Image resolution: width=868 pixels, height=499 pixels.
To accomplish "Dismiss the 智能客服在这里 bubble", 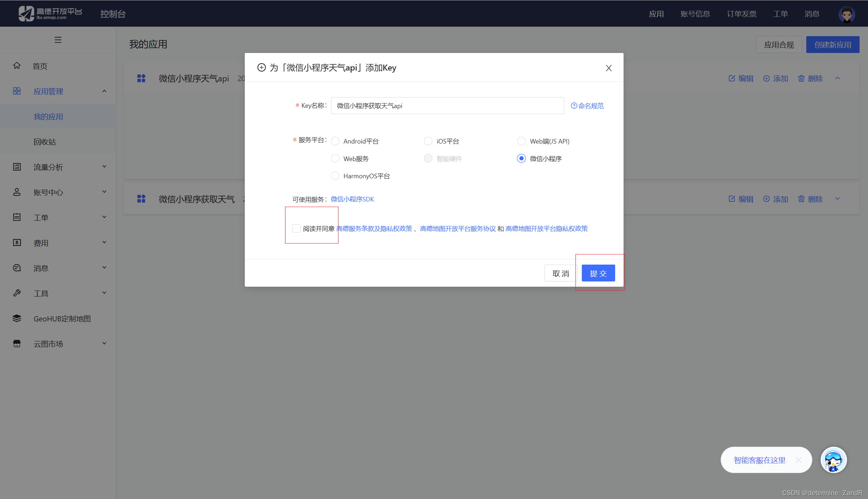I will click(799, 460).
